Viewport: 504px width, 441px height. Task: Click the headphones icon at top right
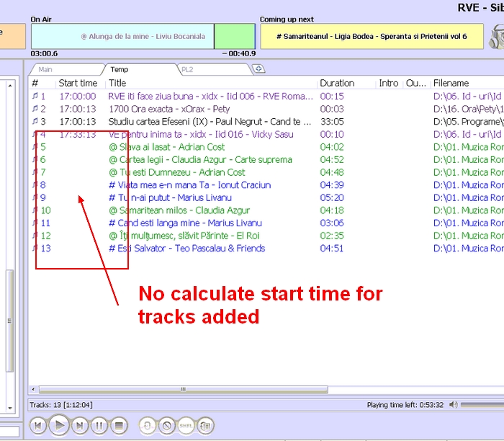496,36
